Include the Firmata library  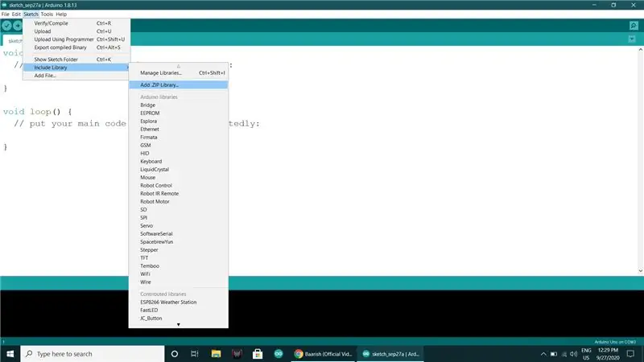pos(178,137)
